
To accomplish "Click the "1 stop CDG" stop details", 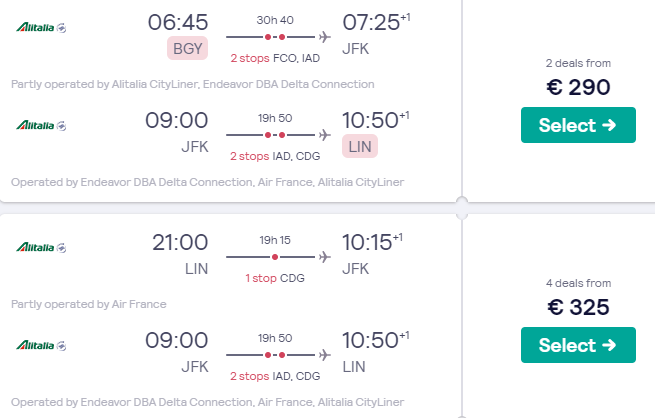I will click(x=275, y=277).
